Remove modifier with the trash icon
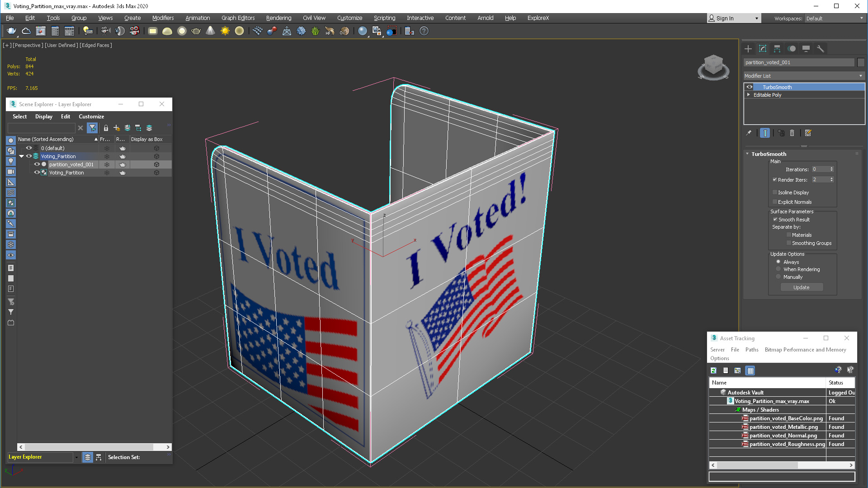Viewport: 868px width, 488px height. tap(792, 133)
